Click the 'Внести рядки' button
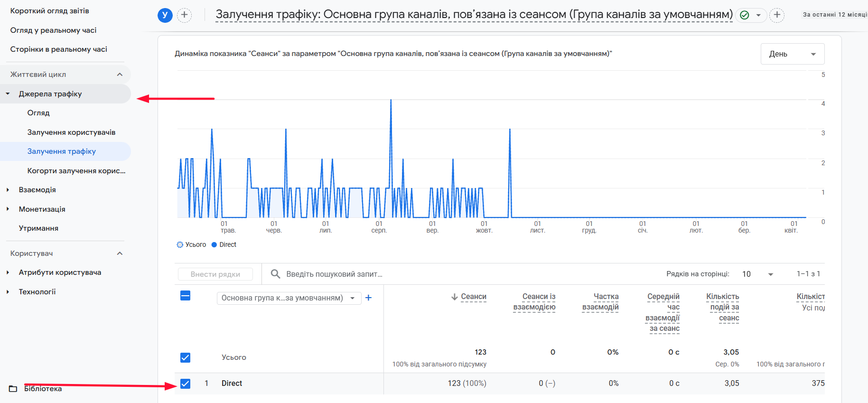 215,274
